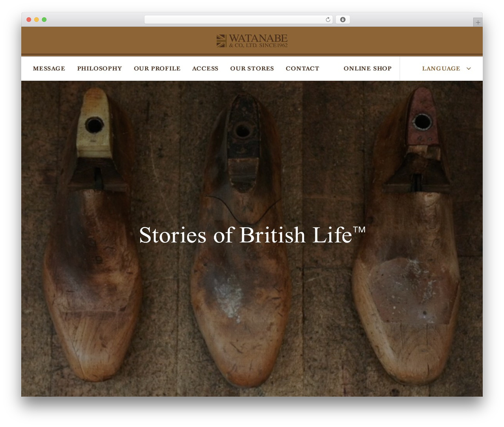Open the Our Profile section
The width and height of the screenshot is (504, 427).
click(157, 69)
